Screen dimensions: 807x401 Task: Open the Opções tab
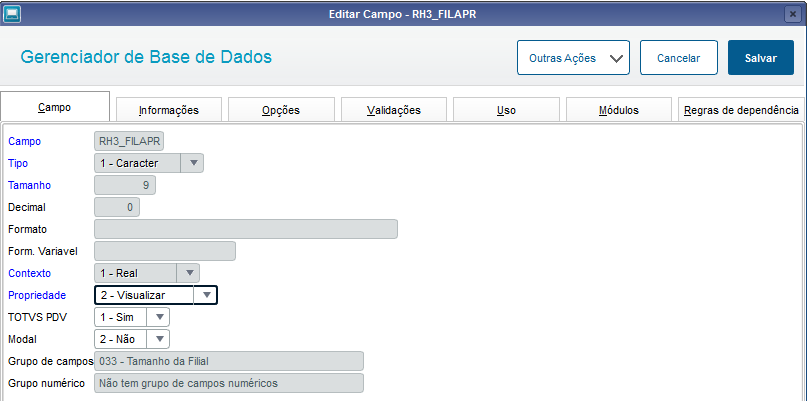pyautogui.click(x=281, y=110)
